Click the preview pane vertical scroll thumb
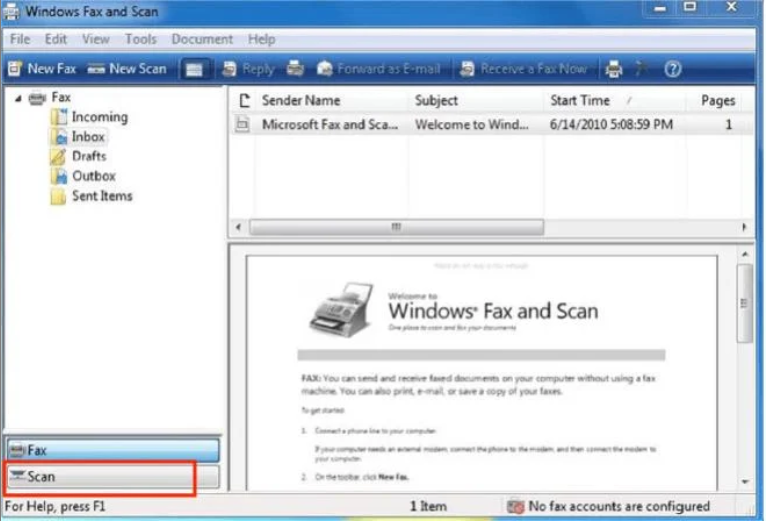This screenshot has width=766, height=521. [x=745, y=303]
